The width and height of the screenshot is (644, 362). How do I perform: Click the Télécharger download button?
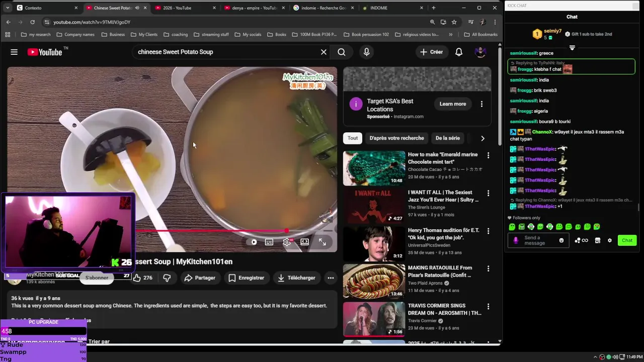[296, 278]
